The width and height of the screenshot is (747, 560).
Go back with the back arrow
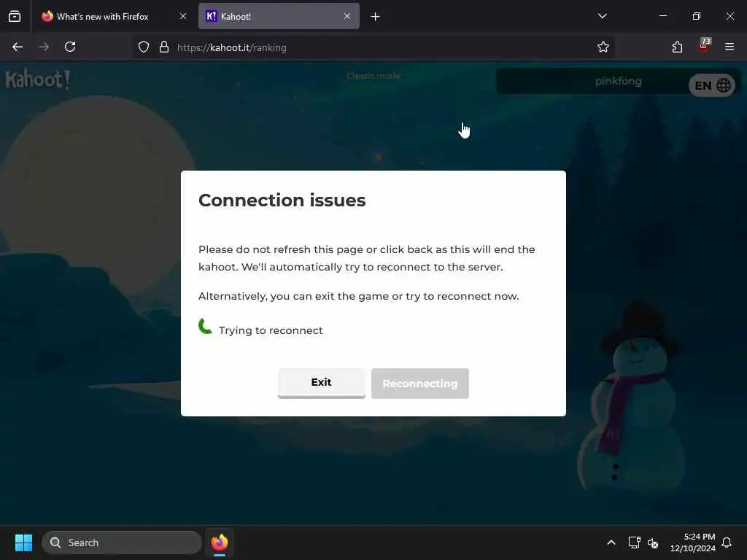pos(18,47)
